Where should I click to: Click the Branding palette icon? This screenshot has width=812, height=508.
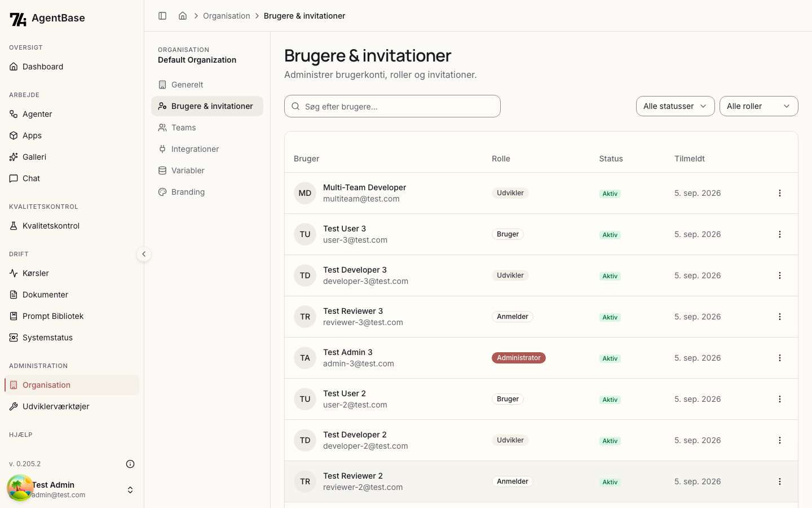coord(162,192)
